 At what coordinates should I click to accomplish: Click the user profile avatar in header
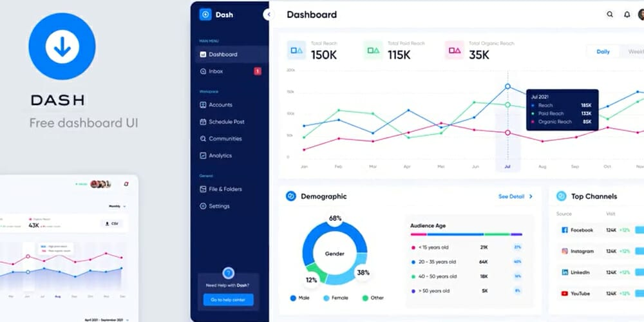(x=641, y=14)
